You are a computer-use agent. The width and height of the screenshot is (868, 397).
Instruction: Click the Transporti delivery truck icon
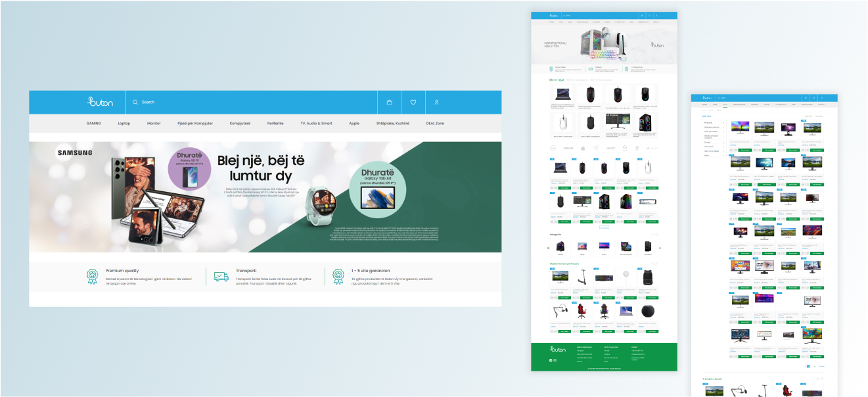[x=221, y=277]
